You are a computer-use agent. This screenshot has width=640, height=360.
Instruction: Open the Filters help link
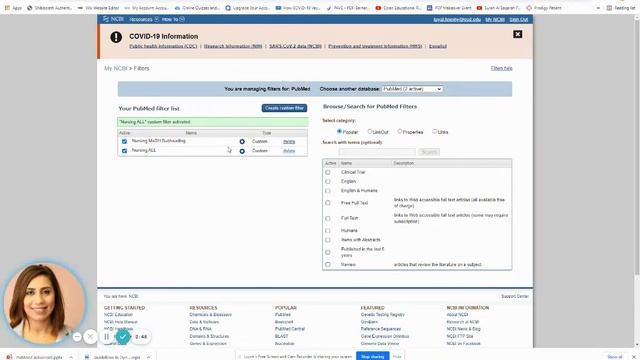[501, 68]
